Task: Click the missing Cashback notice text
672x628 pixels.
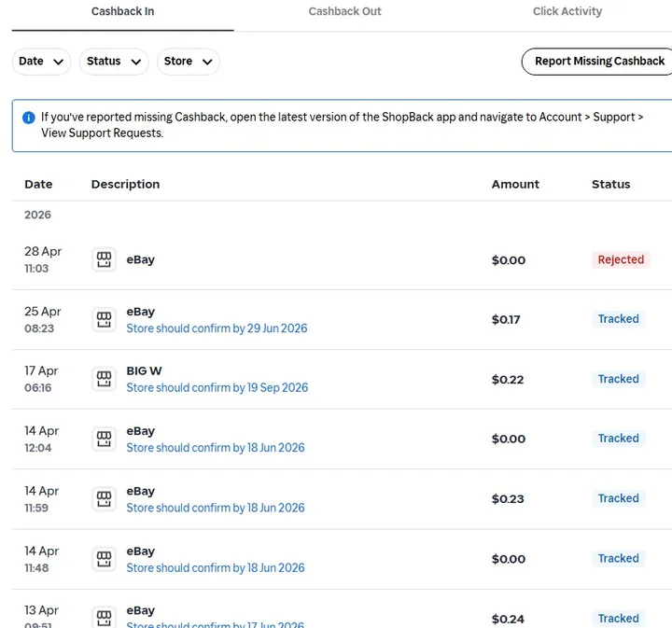Action: [x=342, y=125]
